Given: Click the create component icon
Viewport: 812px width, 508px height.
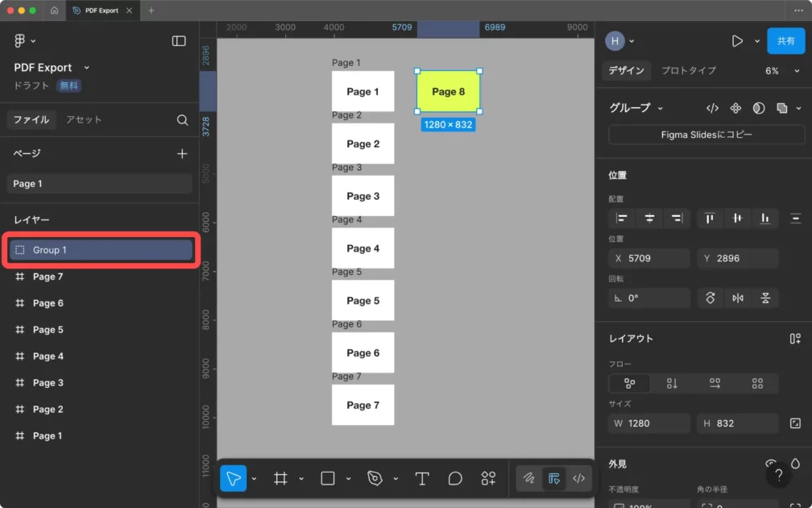Looking at the screenshot, I should pos(735,108).
